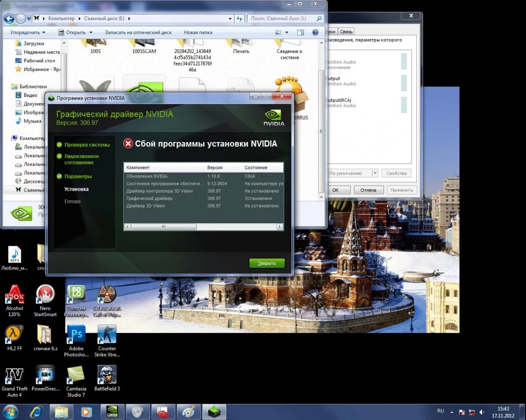
Task: Open Рабочий стол in navigation pane
Action: tap(35, 61)
